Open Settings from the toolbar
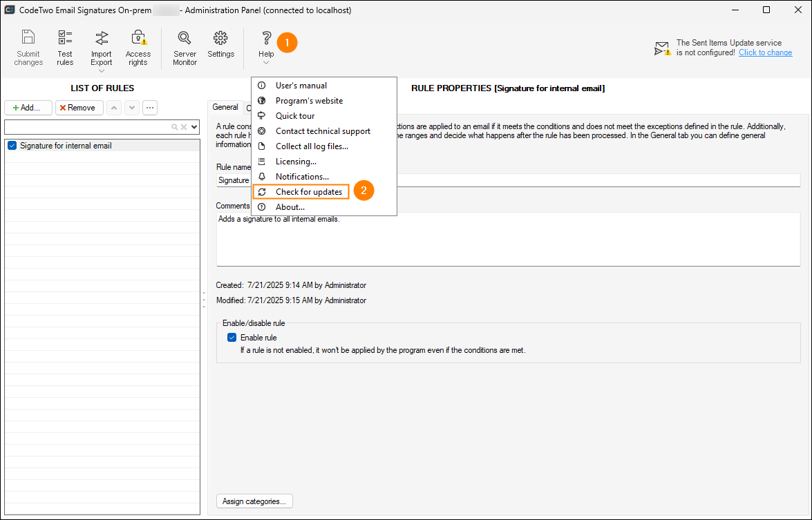Image resolution: width=812 pixels, height=520 pixels. pos(220,39)
